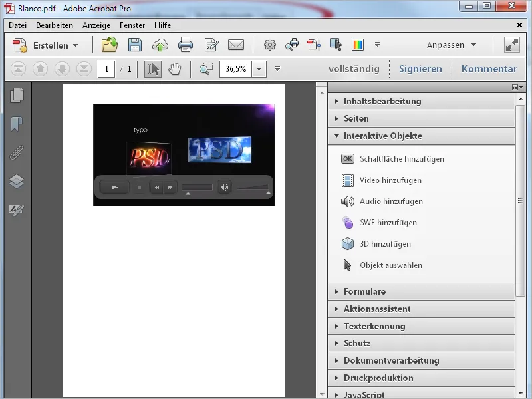Viewport: 532px width, 399px height.
Task: Open the Erstellen dropdown arrow
Action: 76,45
